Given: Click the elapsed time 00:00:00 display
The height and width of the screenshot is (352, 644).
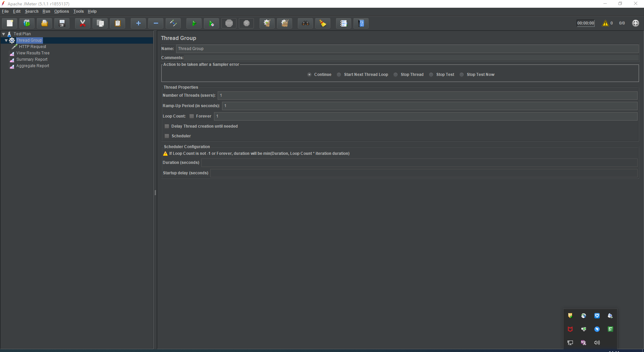Looking at the screenshot, I should point(585,23).
